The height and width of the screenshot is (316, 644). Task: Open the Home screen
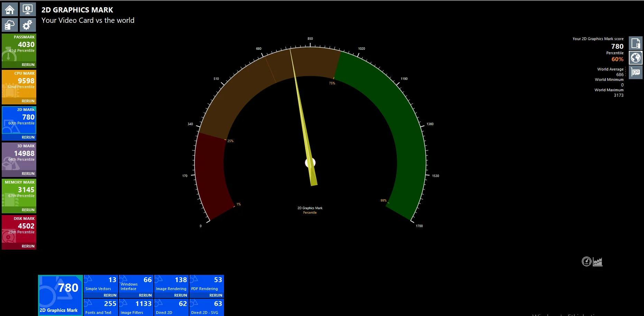click(9, 9)
